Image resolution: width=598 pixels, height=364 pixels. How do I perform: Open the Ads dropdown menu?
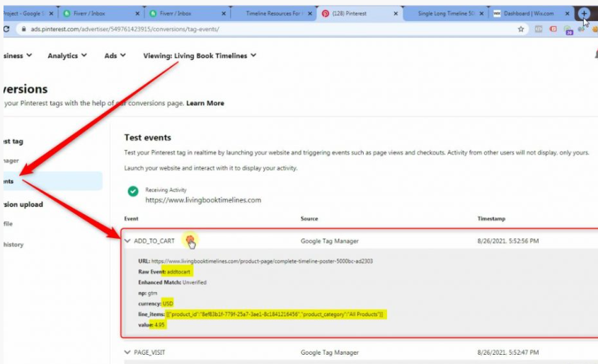[x=115, y=56]
